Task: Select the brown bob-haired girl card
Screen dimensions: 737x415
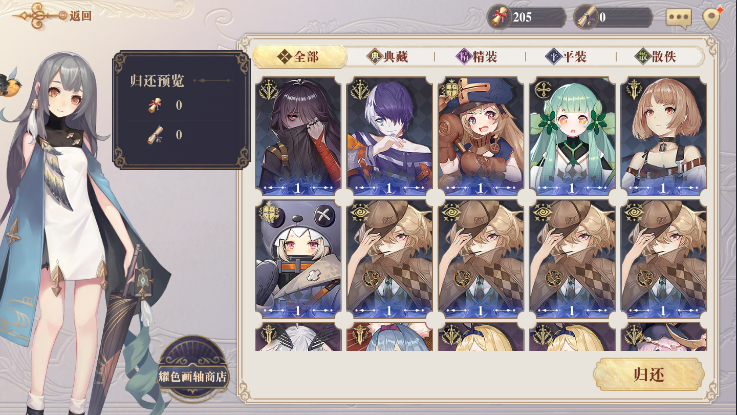Action: coord(663,136)
